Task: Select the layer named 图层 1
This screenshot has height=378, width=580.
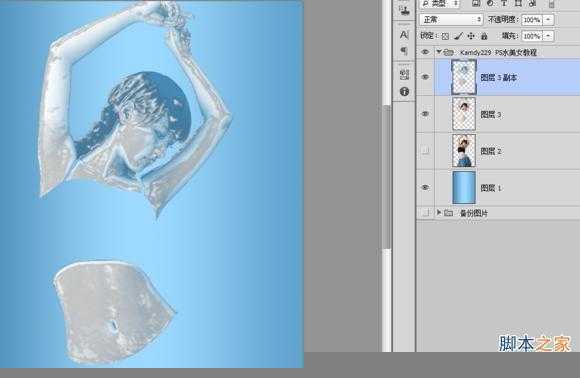Action: pos(490,188)
